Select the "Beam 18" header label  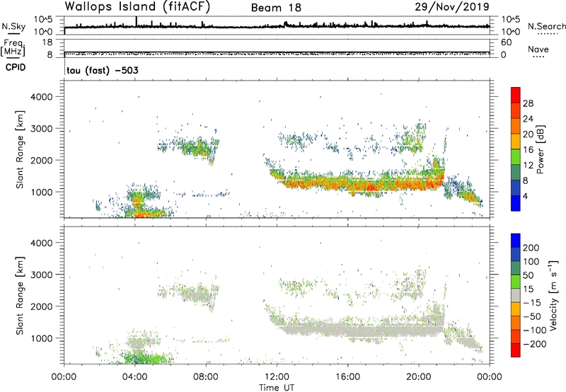click(276, 8)
